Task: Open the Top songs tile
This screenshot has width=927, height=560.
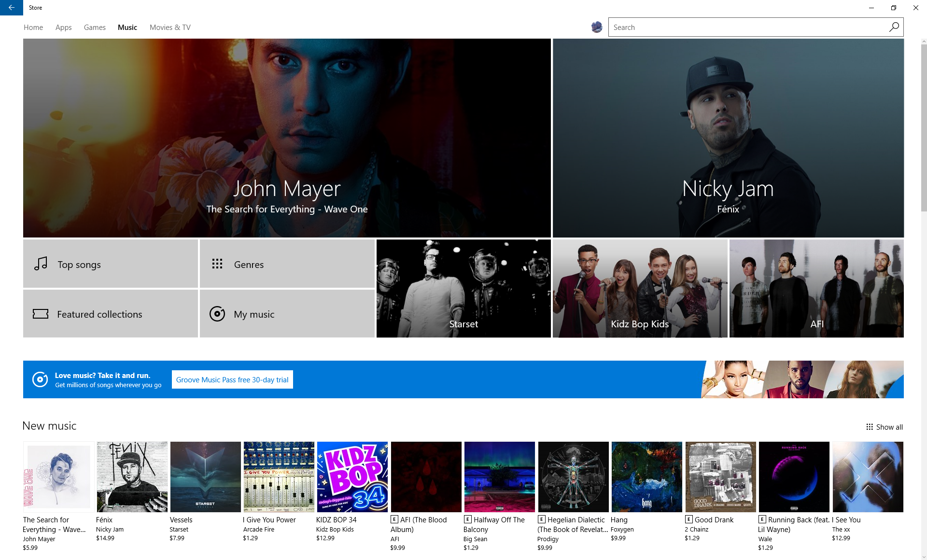Action: coord(111,264)
